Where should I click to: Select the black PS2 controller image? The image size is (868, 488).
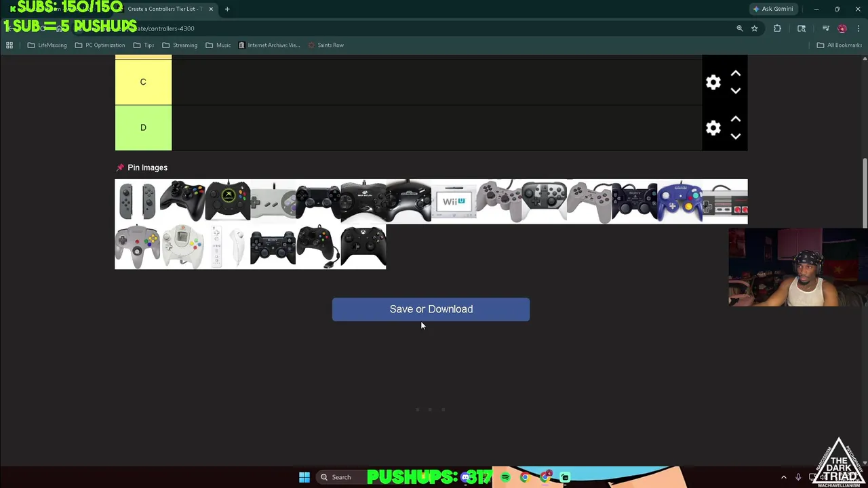635,201
